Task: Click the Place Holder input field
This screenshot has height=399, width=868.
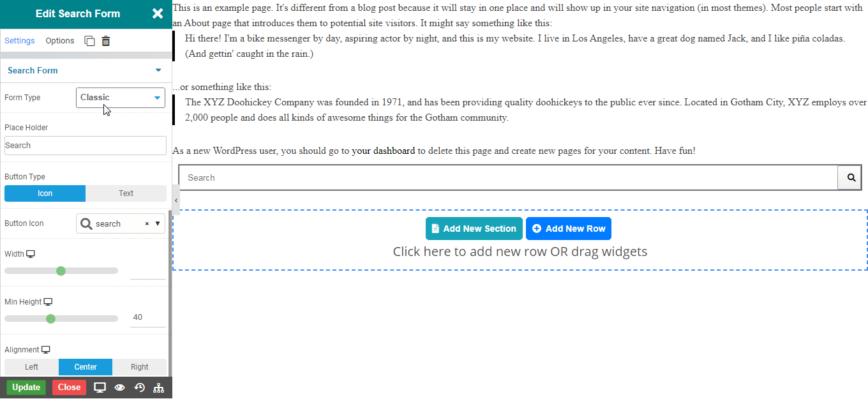Action: 86,146
